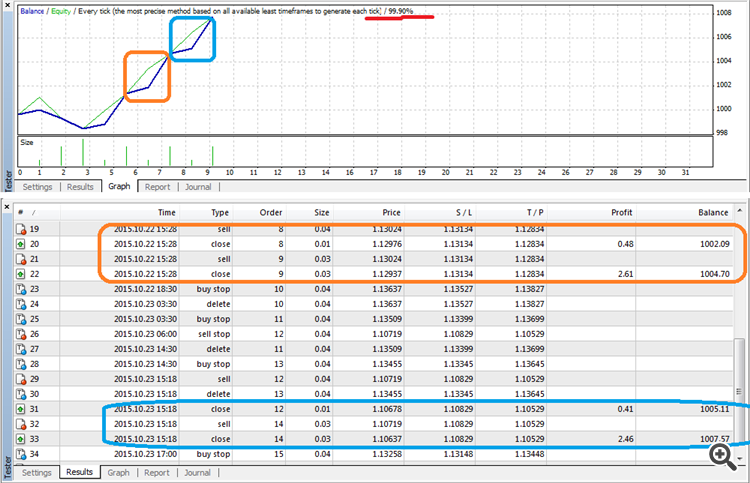Click the Equity legend label in graph
Image resolution: width=750 pixels, height=483 pixels.
click(x=61, y=11)
